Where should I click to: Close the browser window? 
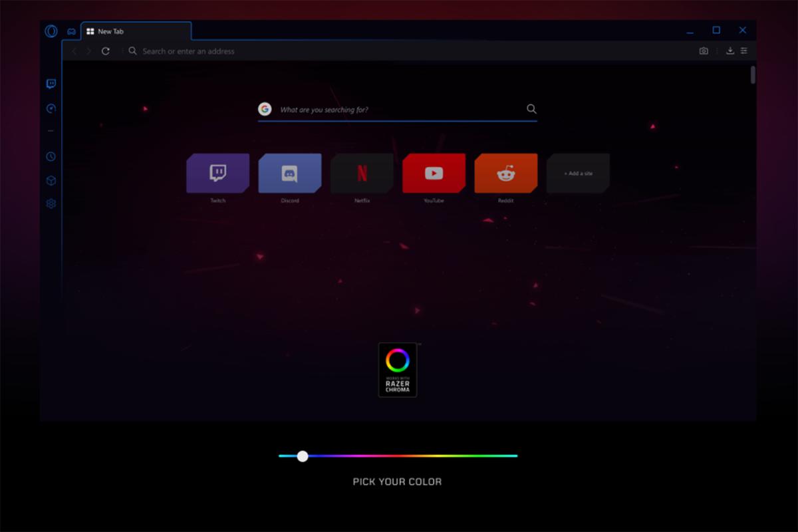743,30
